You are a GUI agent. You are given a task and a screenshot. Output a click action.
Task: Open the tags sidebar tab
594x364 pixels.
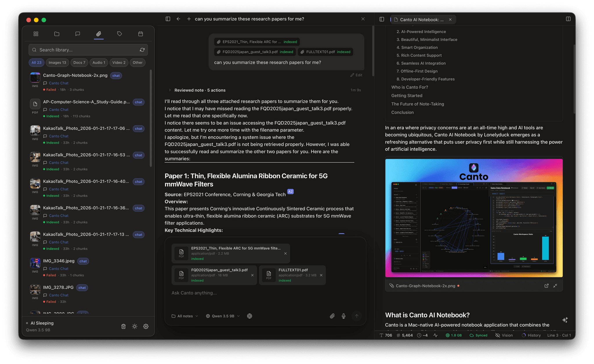tap(119, 34)
